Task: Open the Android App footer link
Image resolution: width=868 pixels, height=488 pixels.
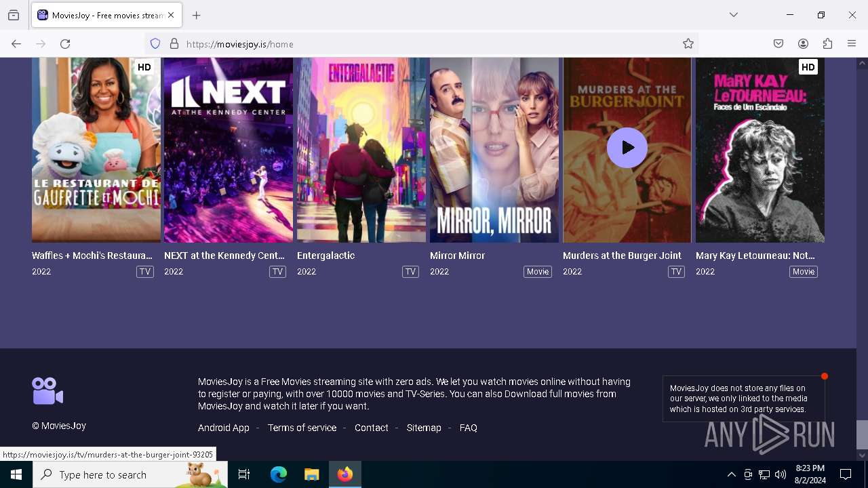Action: point(224,428)
